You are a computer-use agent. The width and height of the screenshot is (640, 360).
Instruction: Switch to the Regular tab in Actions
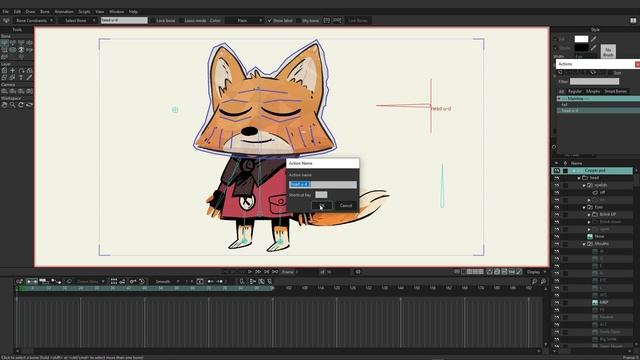575,91
